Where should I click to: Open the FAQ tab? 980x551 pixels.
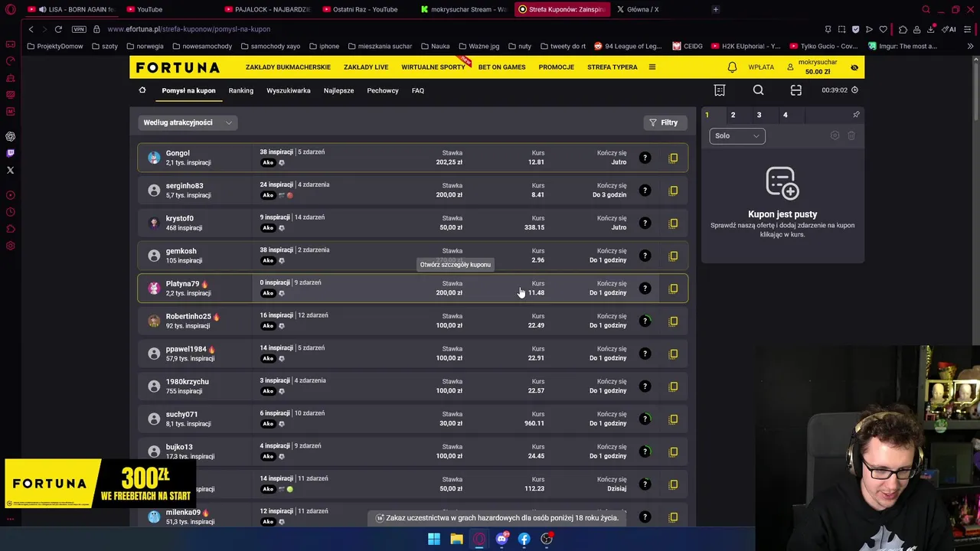[418, 90]
